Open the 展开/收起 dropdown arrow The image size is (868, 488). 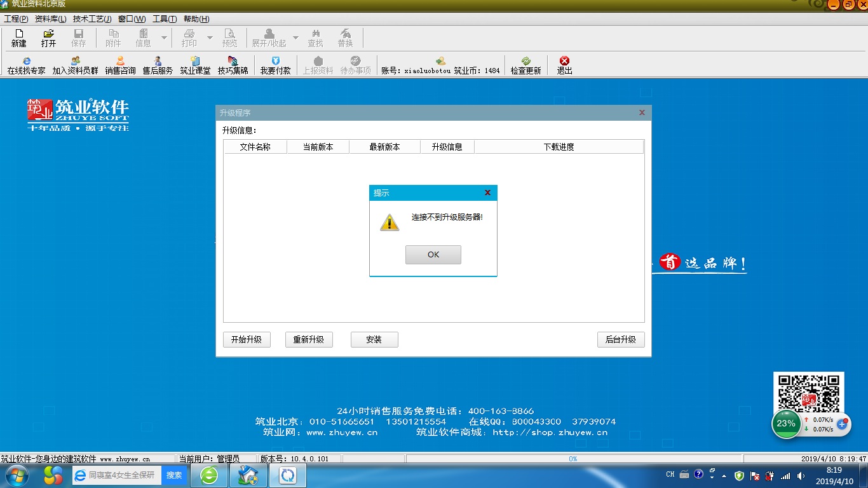click(x=295, y=37)
